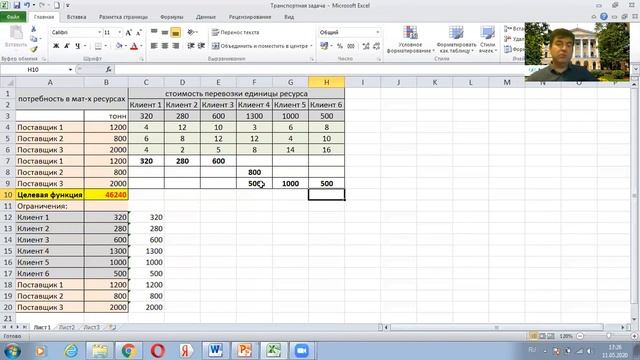Click column header H

(327, 82)
